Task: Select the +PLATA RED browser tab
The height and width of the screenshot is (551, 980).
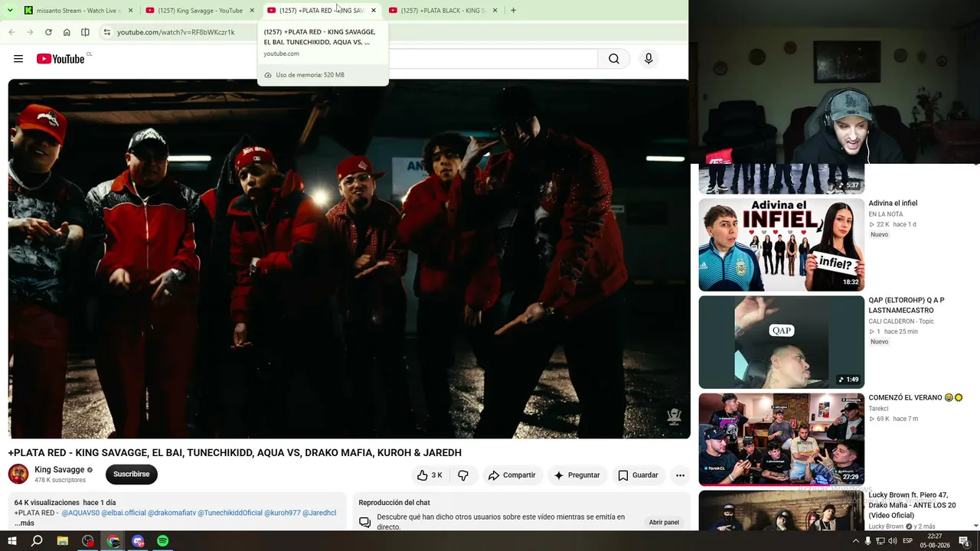Action: (x=322, y=10)
